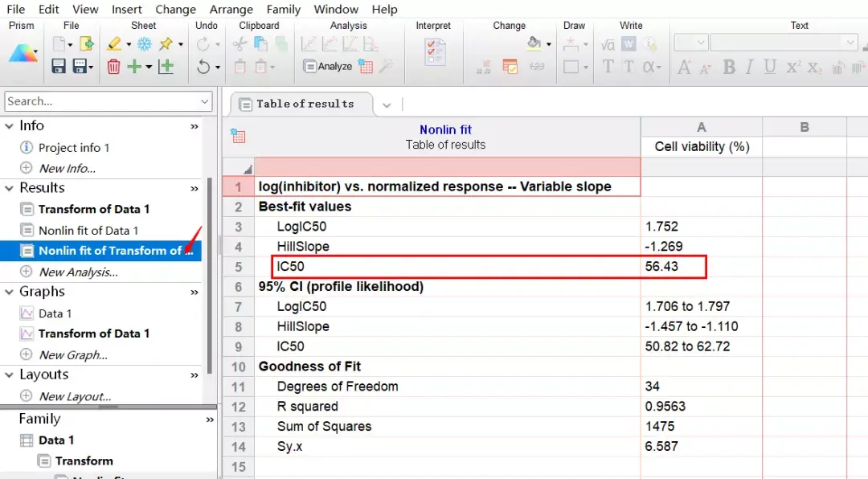Click the export/send file icon
Screen dimensions: 868x479
tap(87, 43)
